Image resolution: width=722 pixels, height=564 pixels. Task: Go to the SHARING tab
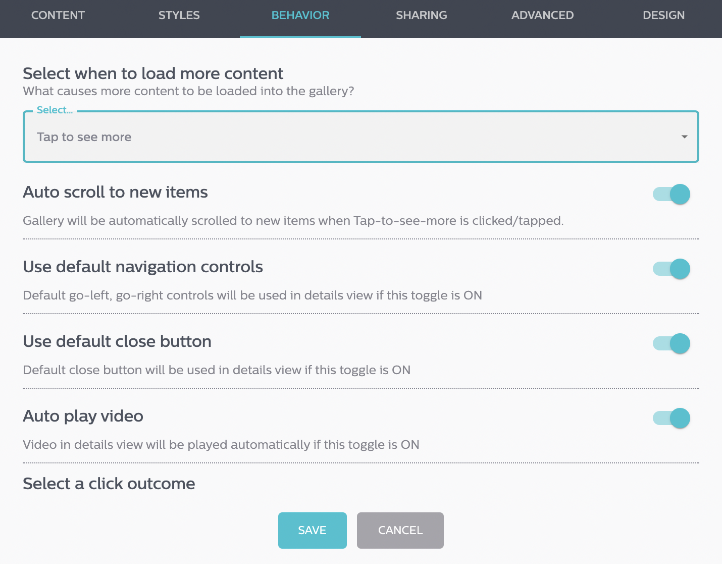pos(421,15)
